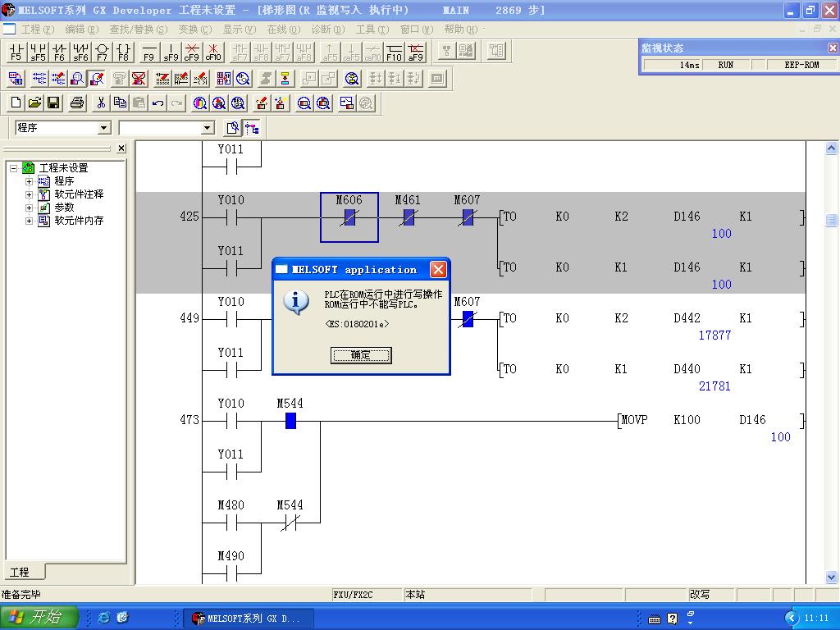840x630 pixels.
Task: Collapse the 工程未设置 root node
Action: [x=14, y=168]
